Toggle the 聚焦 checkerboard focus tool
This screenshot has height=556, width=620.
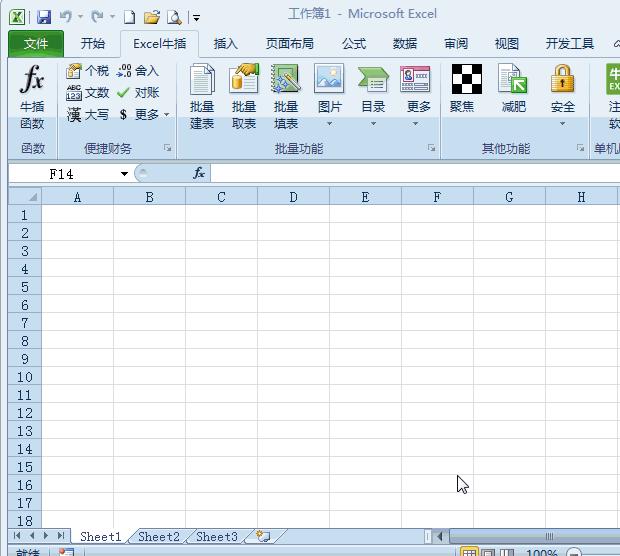point(467,79)
